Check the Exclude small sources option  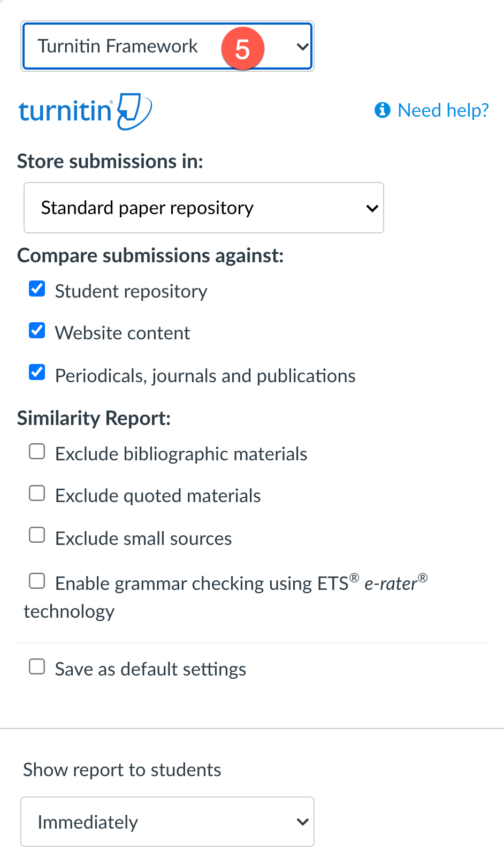coord(37,535)
